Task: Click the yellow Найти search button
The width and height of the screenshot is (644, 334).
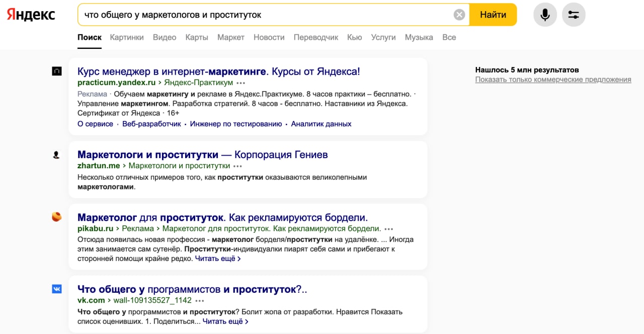Action: [493, 15]
